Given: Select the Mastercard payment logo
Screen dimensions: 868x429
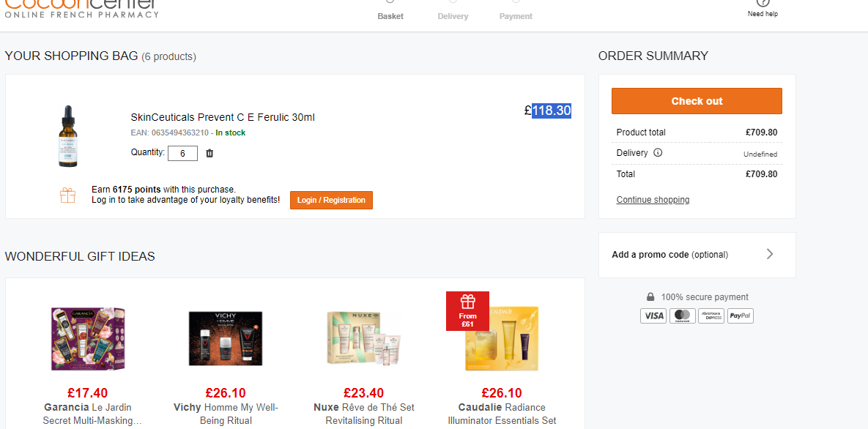Looking at the screenshot, I should point(683,316).
